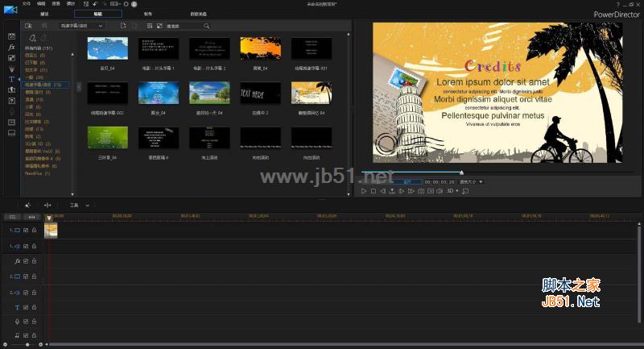Toggle the video track 1 enable checkbox
The width and height of the screenshot is (644, 349).
point(26,231)
